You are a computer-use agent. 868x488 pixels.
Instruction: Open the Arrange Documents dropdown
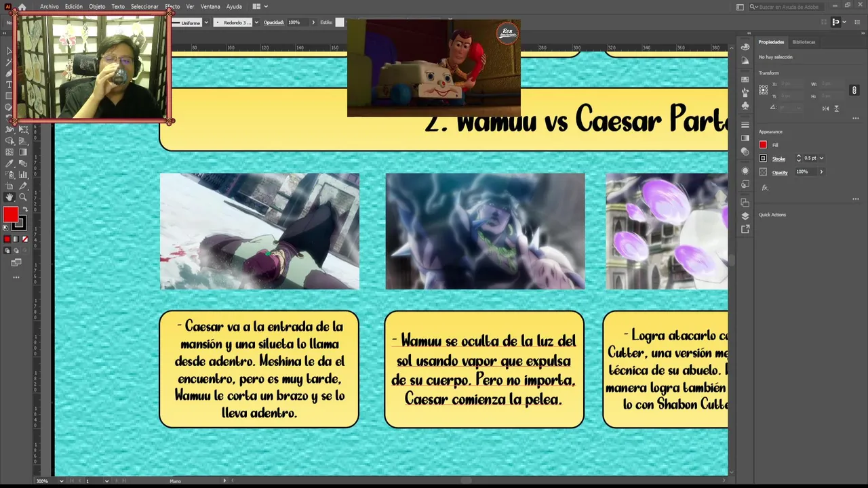pos(259,6)
